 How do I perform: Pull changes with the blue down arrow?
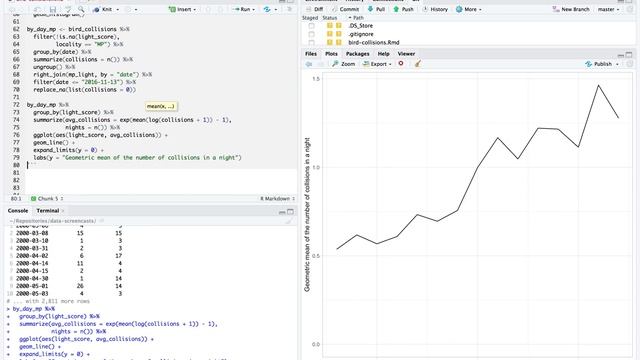tap(376, 9)
